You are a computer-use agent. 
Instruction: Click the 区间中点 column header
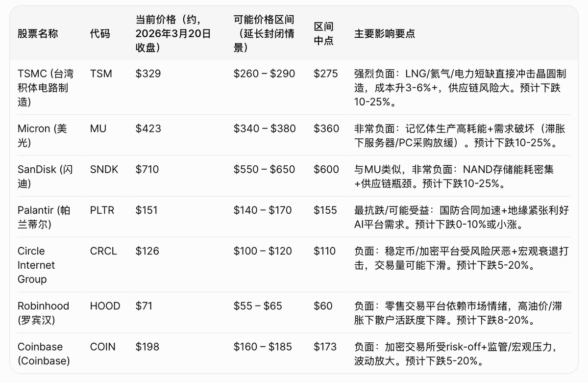point(323,34)
